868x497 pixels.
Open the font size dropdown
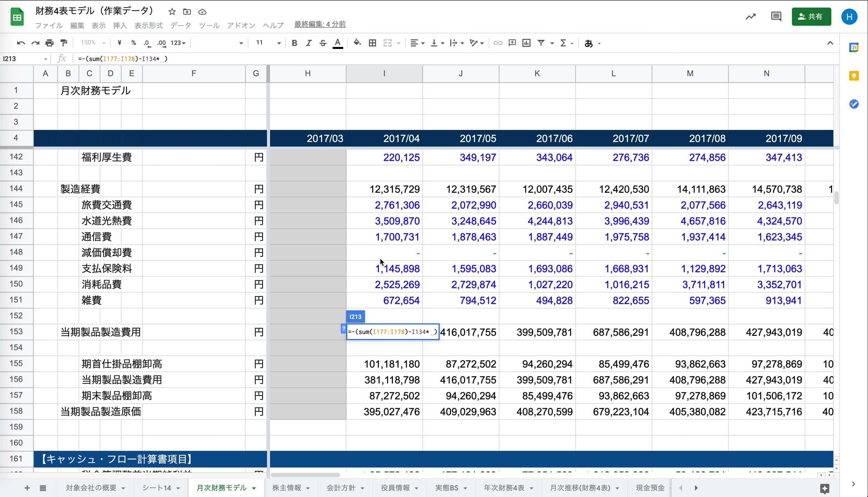[279, 43]
